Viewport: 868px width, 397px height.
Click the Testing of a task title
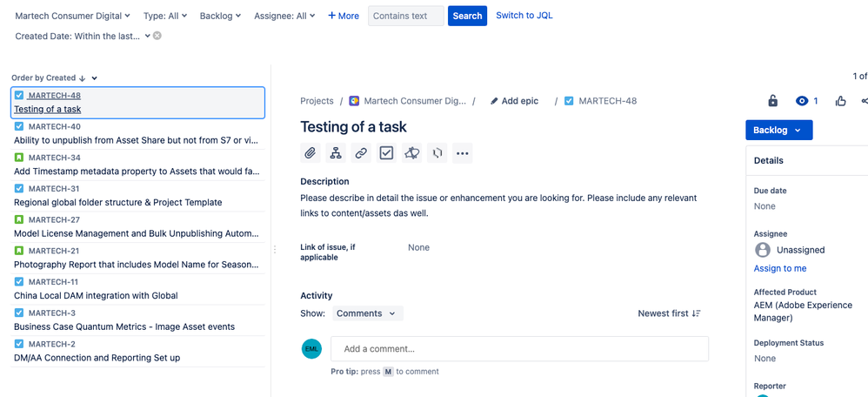(x=353, y=127)
